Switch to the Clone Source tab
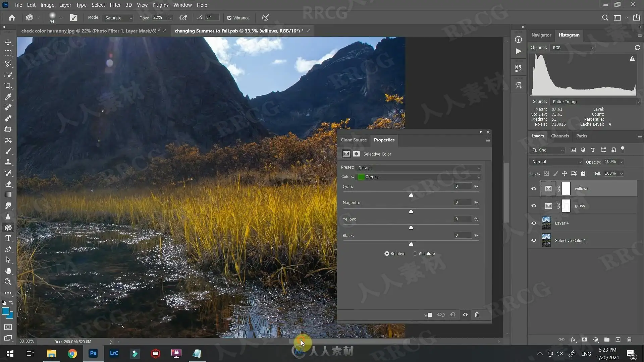Screen dimensions: 644x362 354,140
